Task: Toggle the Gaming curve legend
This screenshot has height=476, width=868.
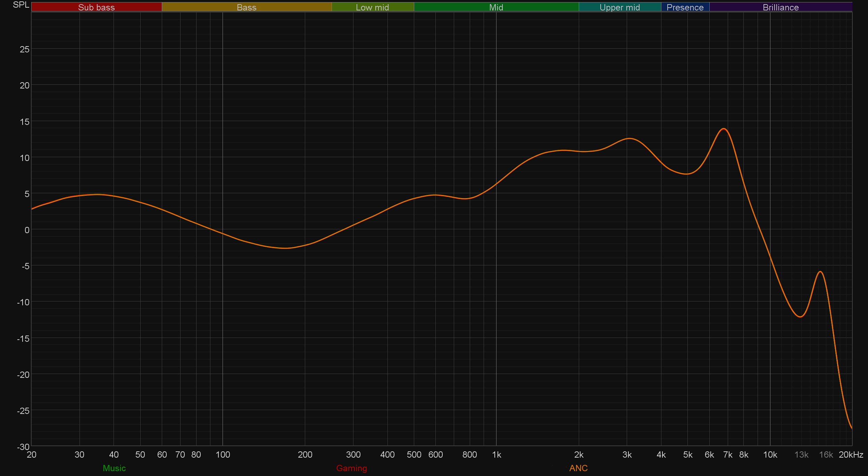Action: 351,468
